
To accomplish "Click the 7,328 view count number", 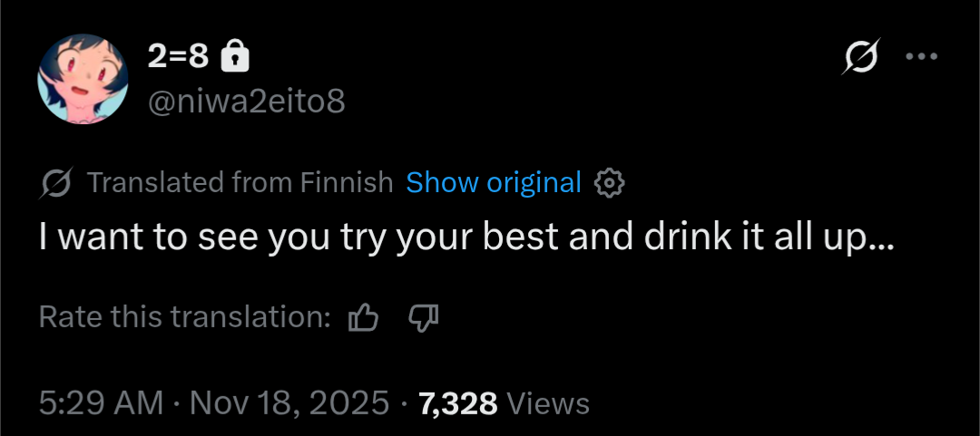I will tap(457, 402).
